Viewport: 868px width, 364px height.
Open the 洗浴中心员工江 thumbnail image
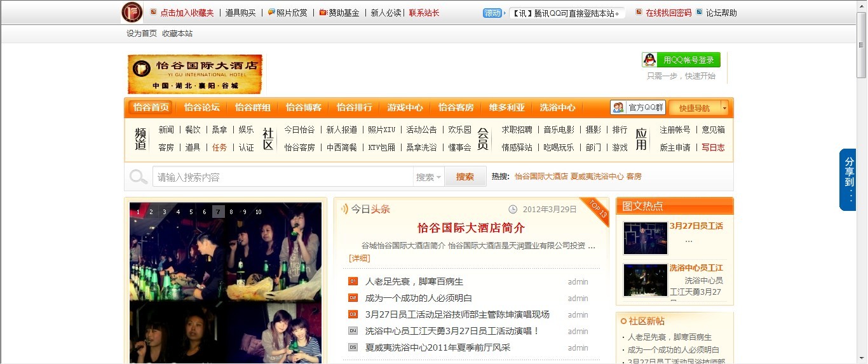point(646,280)
